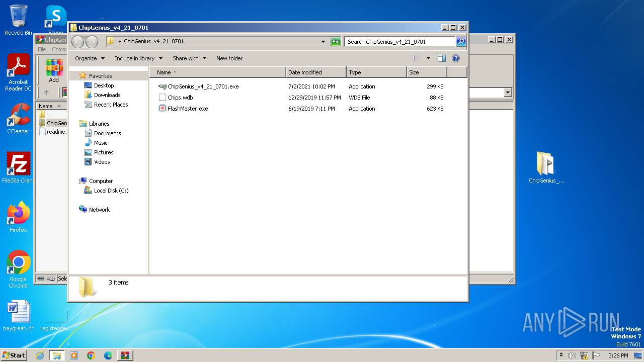Click the search magnifier button
The height and width of the screenshot is (362, 644).
tap(461, 42)
